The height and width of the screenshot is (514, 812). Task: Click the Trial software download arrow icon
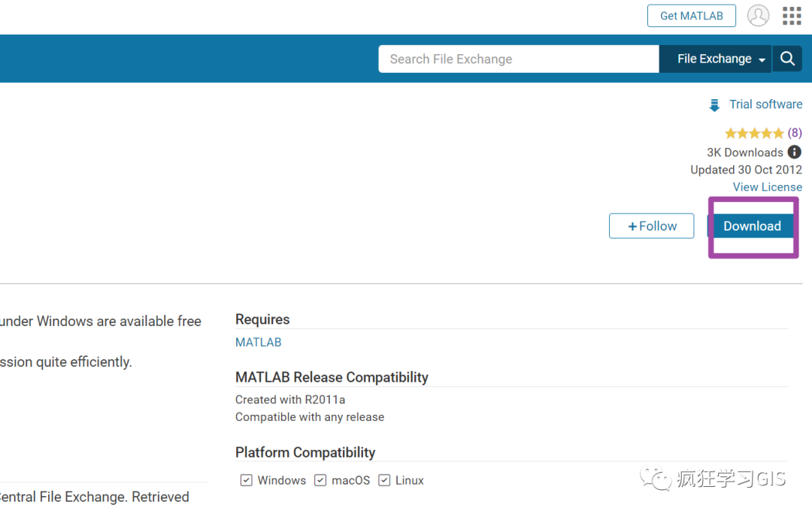click(714, 105)
